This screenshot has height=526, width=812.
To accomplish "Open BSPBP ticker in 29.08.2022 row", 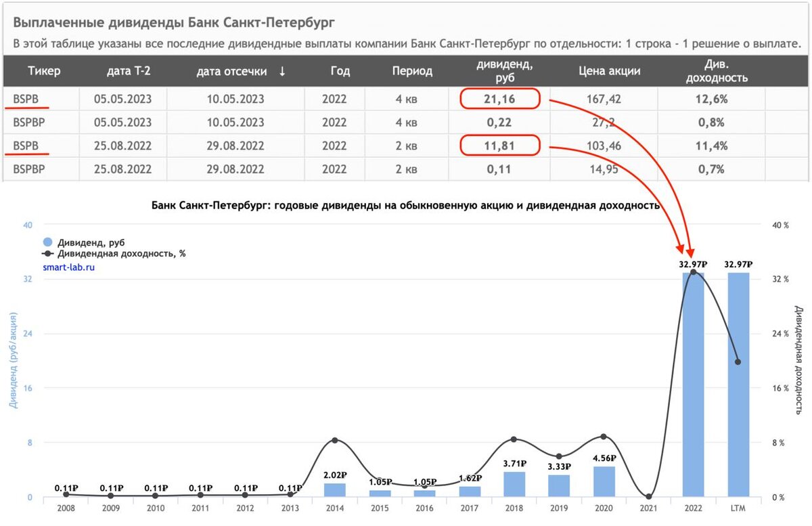I will tap(29, 169).
